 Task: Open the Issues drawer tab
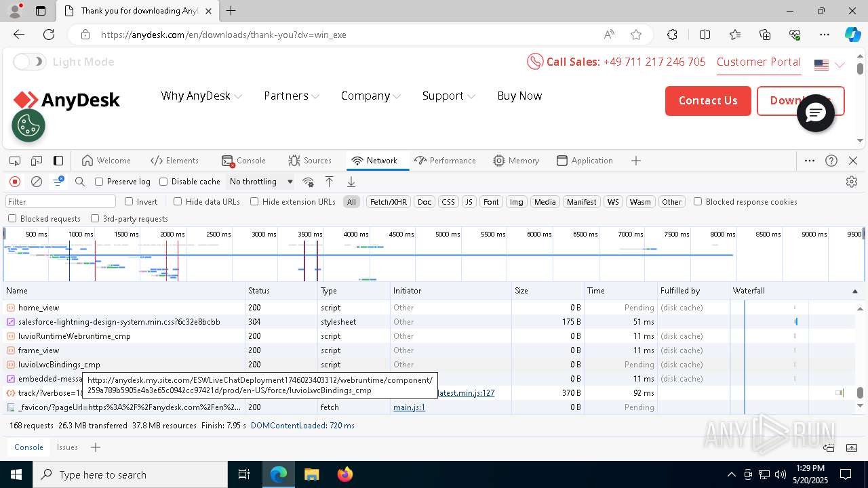67,447
